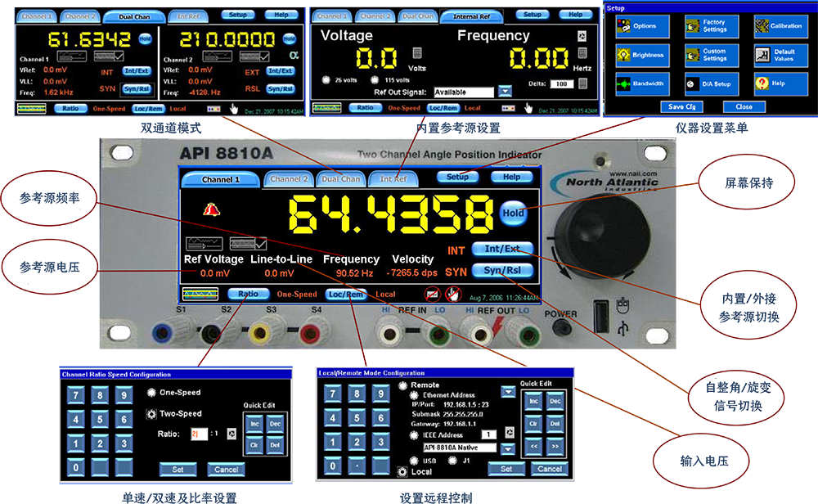Click the waveform scope icon on main display
This screenshot has height=504, width=818.
pyautogui.click(x=200, y=295)
